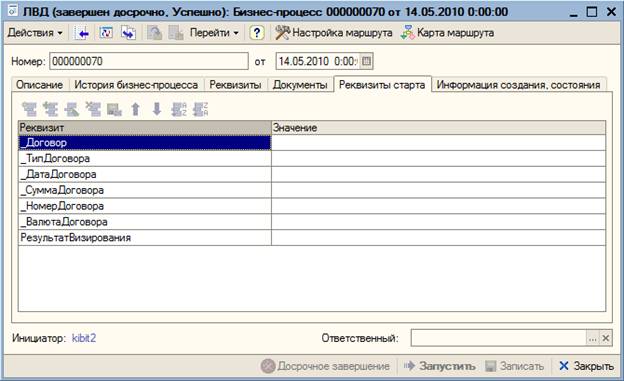Viewport: 624px width, 381px height.
Task: Clear the Ответственный field with X button
Action: click(606, 338)
